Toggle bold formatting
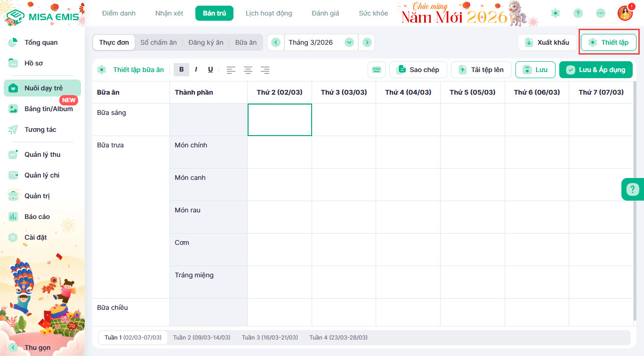The width and height of the screenshot is (644, 356). (x=181, y=70)
